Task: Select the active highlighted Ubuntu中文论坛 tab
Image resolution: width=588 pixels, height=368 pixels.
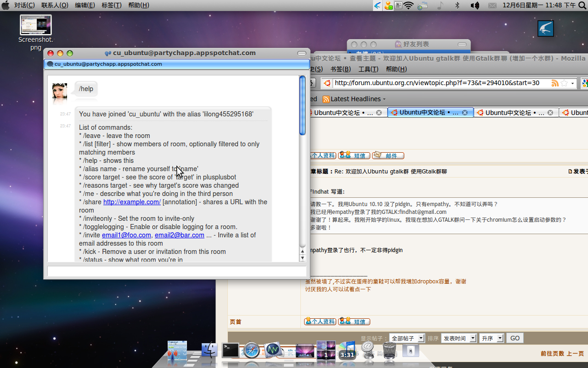Action: [430, 113]
